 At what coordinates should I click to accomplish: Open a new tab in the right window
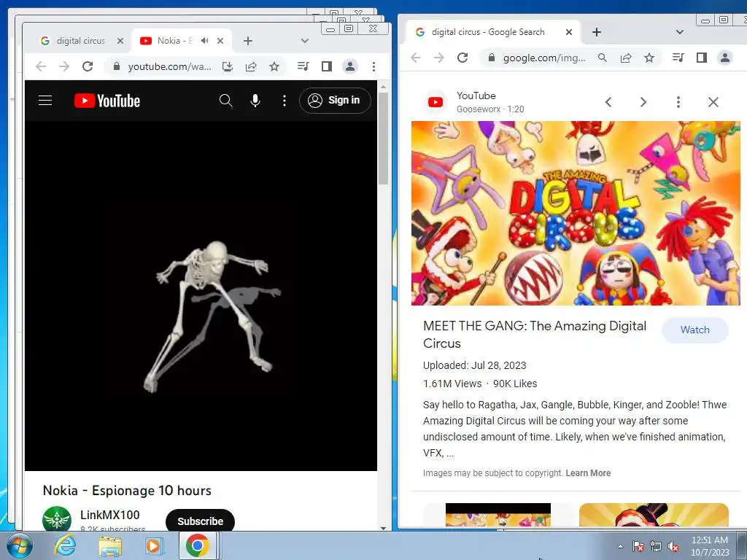click(597, 32)
